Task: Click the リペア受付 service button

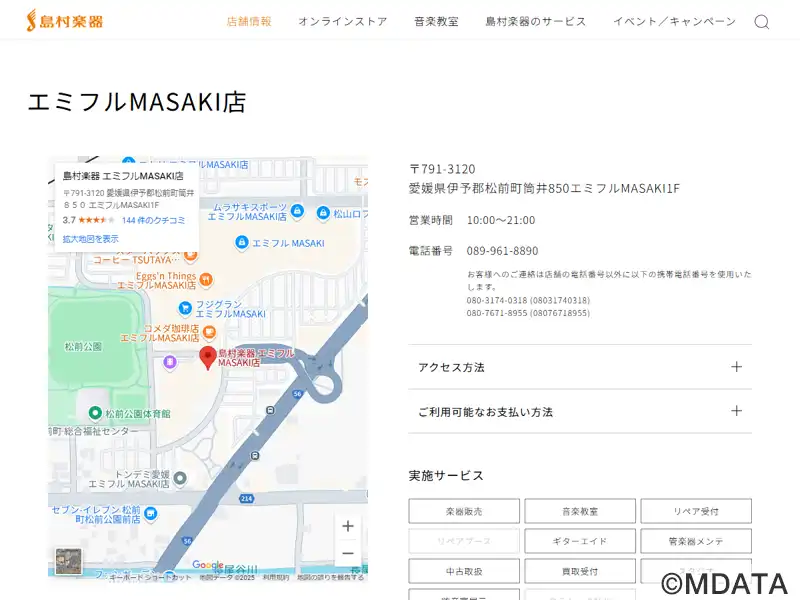Action: tap(696, 511)
